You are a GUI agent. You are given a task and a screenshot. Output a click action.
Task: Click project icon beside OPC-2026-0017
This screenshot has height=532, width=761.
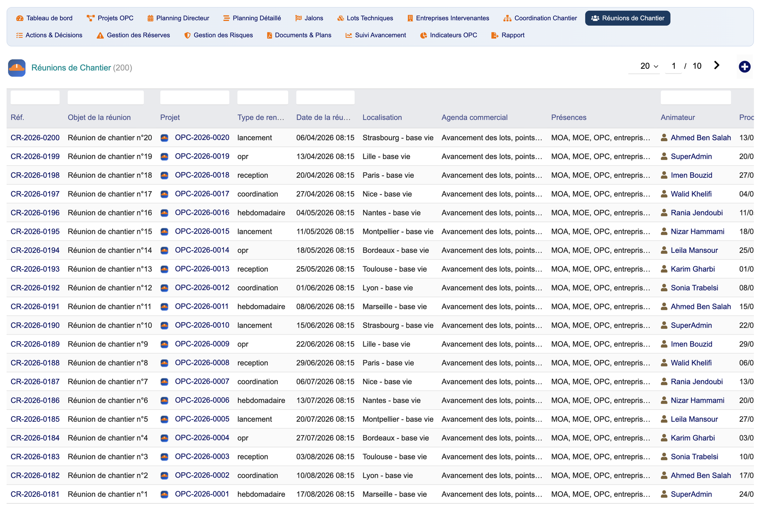[165, 194]
